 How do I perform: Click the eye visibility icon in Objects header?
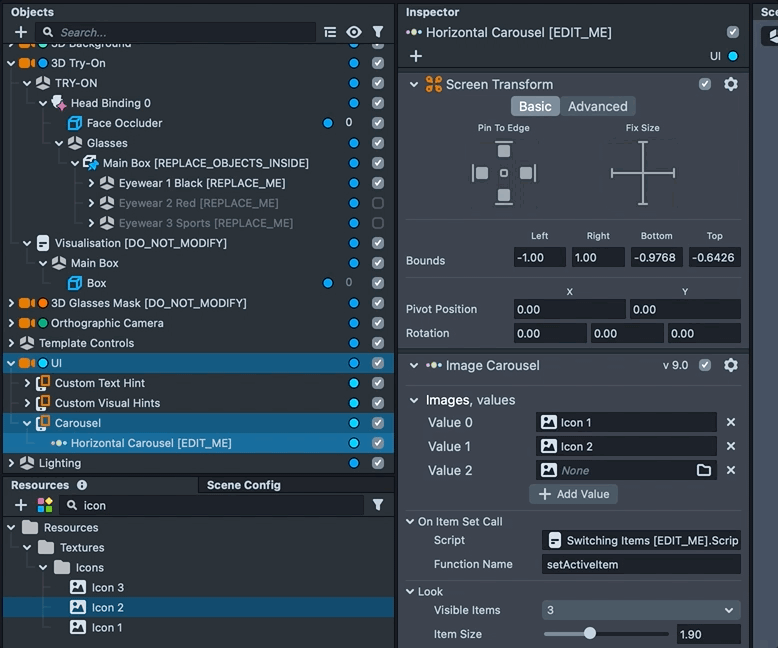pos(354,32)
